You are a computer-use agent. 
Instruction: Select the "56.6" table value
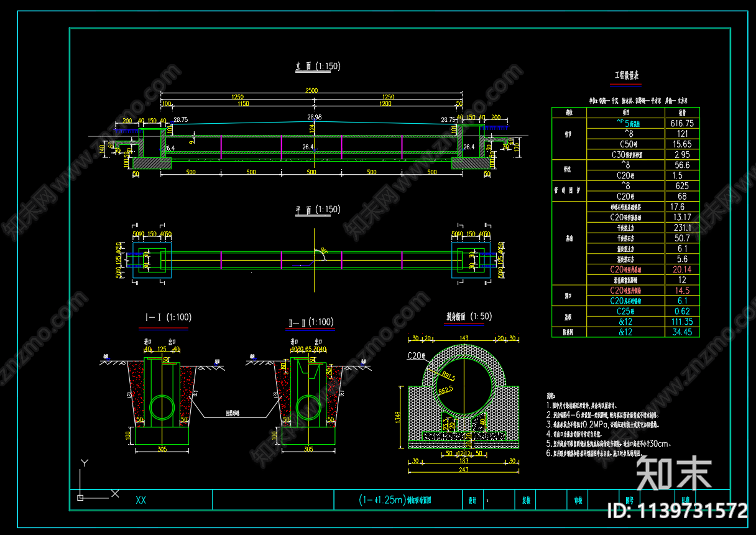[x=682, y=165]
